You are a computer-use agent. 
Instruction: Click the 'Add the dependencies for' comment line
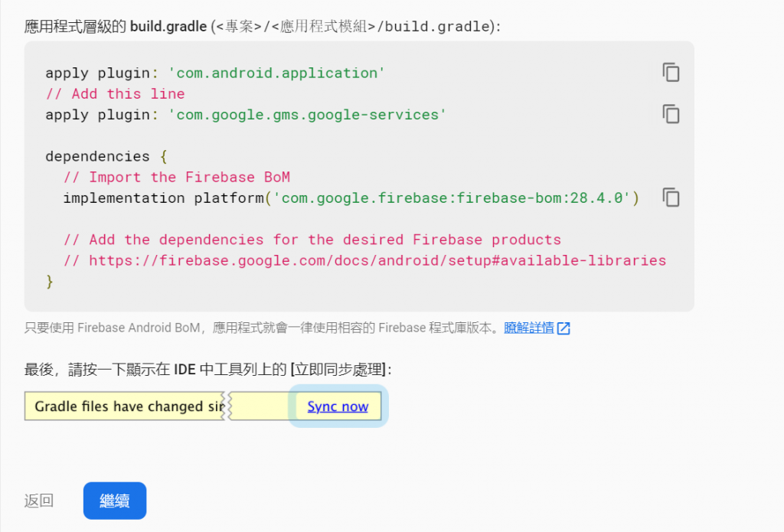[312, 240]
